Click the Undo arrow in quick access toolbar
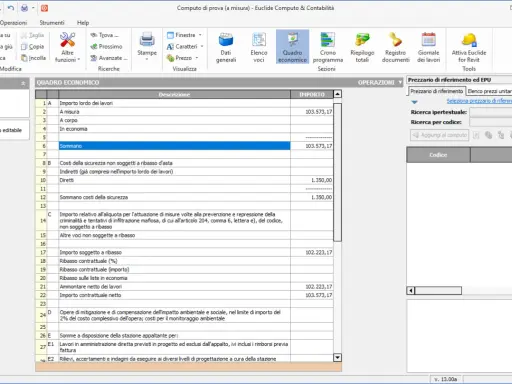The width and height of the screenshot is (512, 384). [x=11, y=8]
